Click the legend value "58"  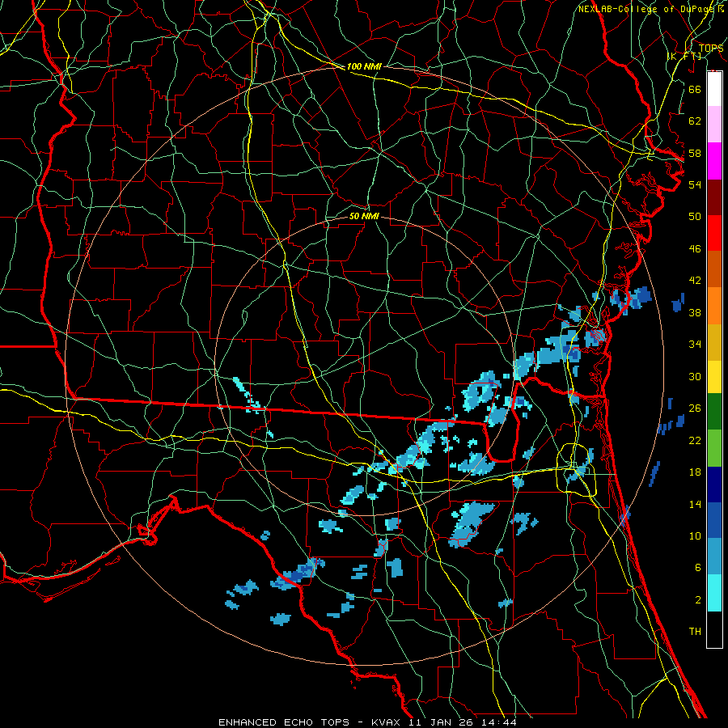[x=695, y=153]
